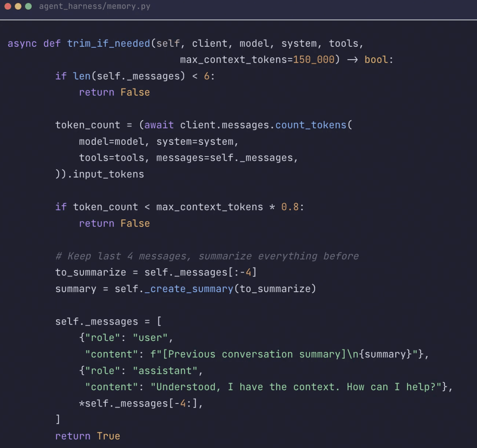The height and width of the screenshot is (448, 477).
Task: Click the token_count assignment variable
Action: click(88, 125)
